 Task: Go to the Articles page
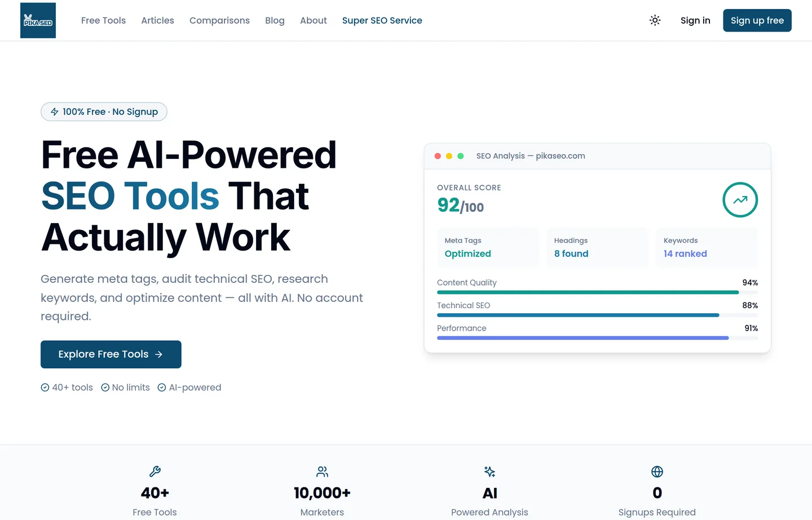click(x=157, y=20)
